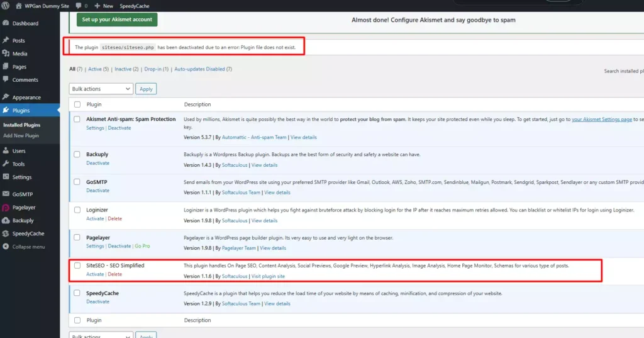Click the Appearance brush icon
Viewport: 644px width, 338px height.
(6, 97)
